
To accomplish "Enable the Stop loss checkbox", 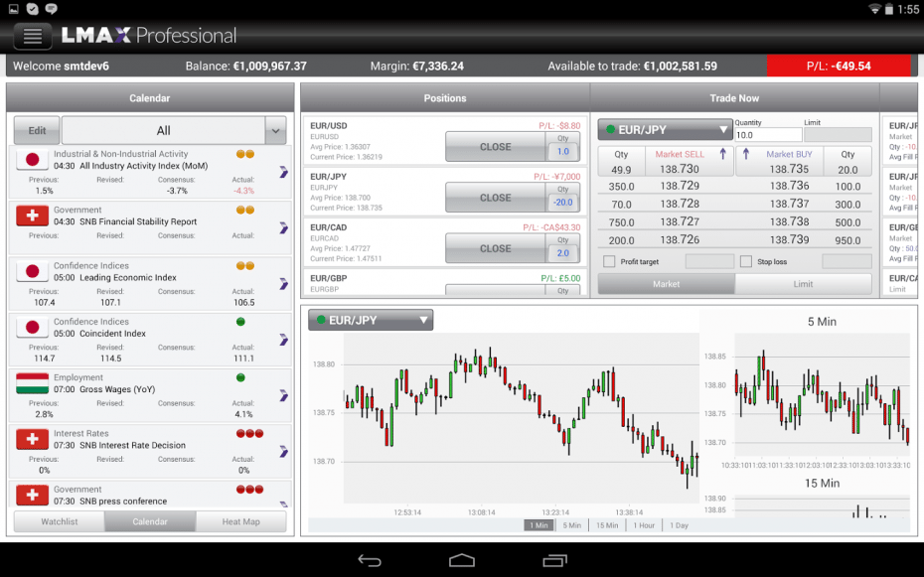I will click(746, 262).
